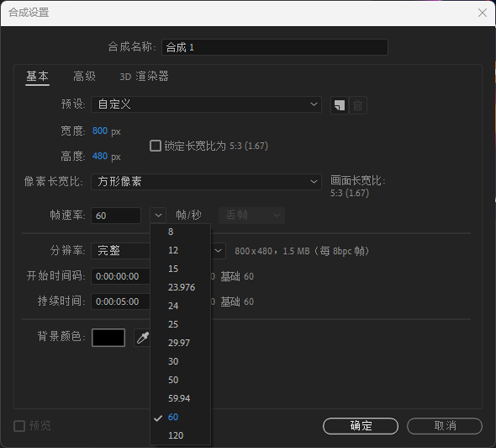Image resolution: width=496 pixels, height=448 pixels.
Task: Choose 120 fps option
Action: point(180,435)
